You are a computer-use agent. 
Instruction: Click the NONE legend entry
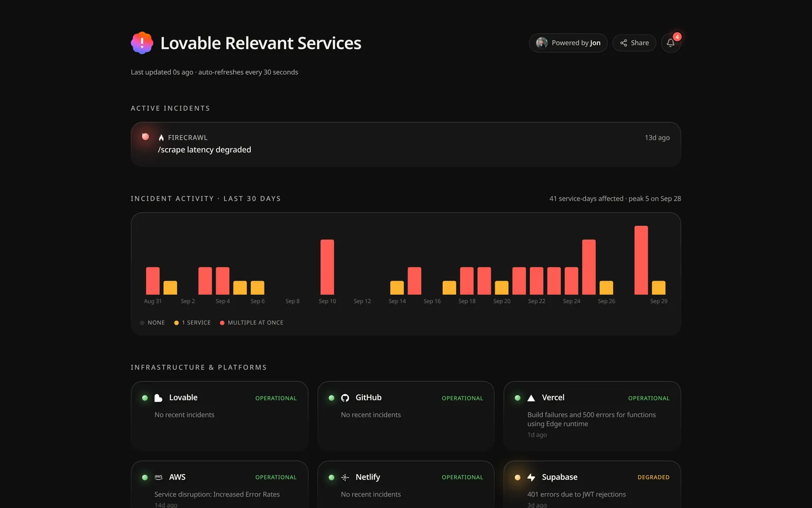[152, 323]
